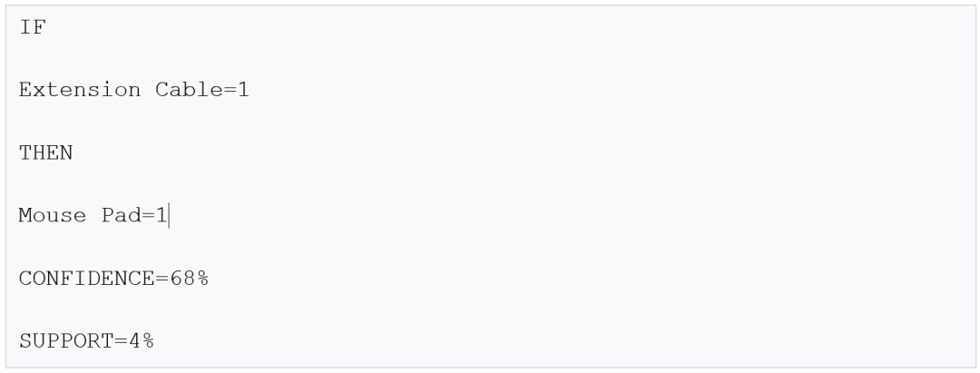Click the value 1 after Cable=

point(243,91)
